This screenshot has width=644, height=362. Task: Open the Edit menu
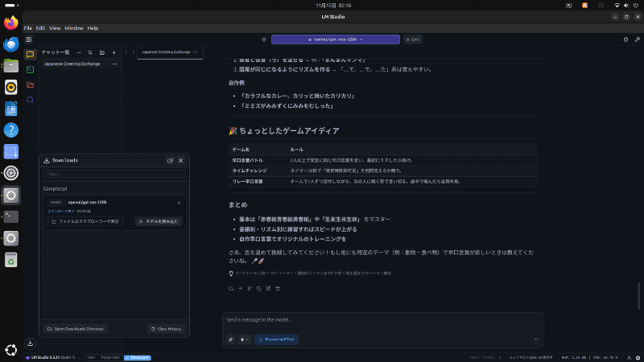(40, 28)
